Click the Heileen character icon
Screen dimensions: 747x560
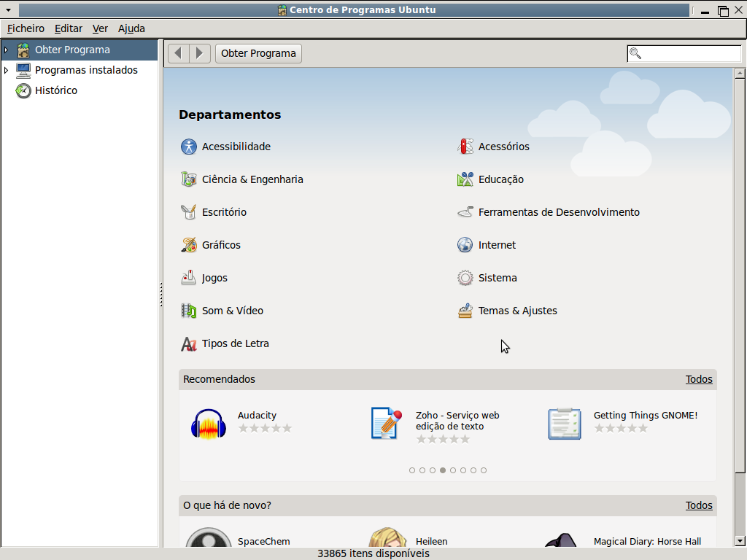387,537
